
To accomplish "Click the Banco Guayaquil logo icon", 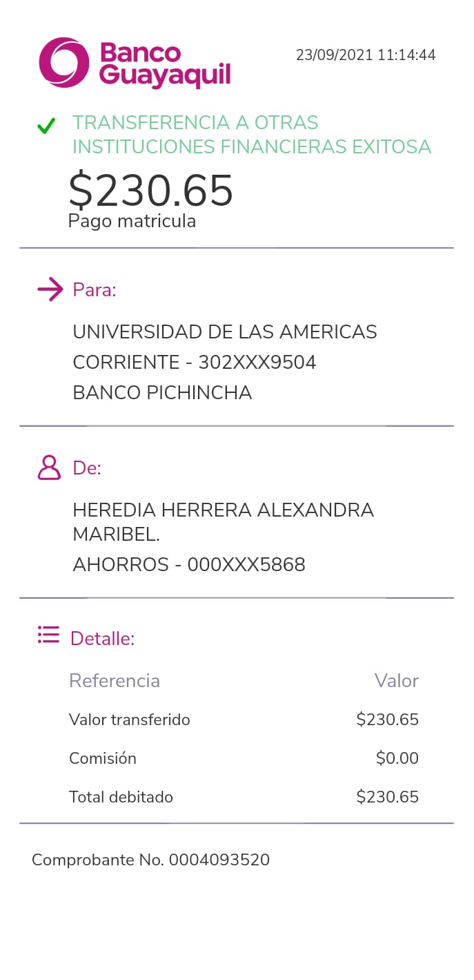I will 64,63.
